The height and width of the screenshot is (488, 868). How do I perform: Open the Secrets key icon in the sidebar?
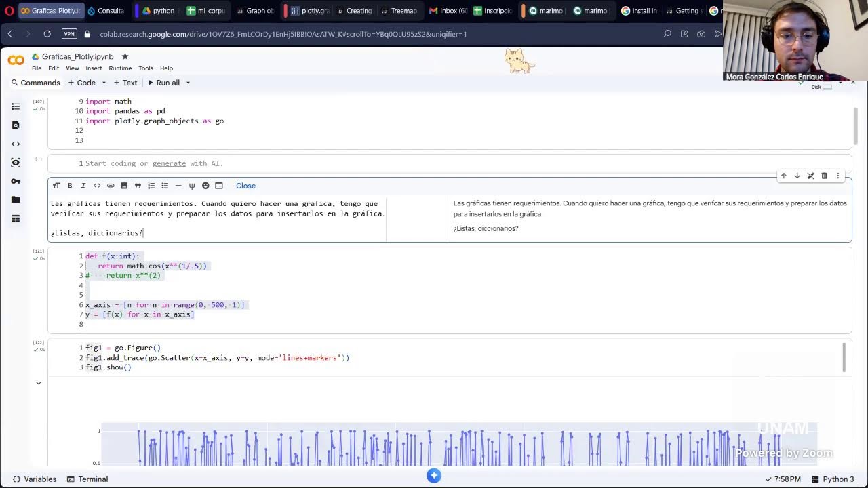click(x=16, y=181)
